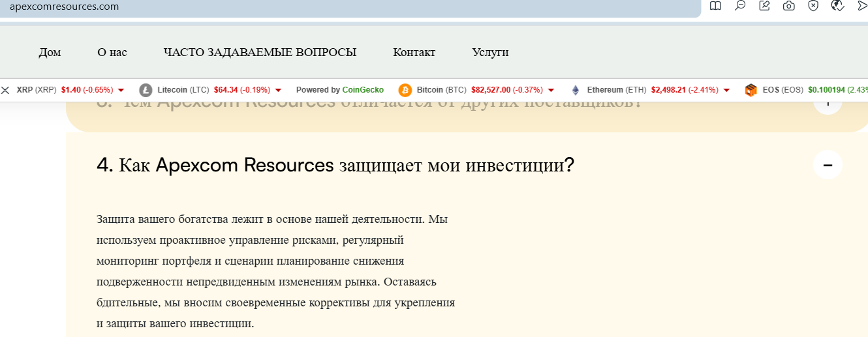This screenshot has width=868, height=337.
Task: Click the Bitcoin price $82,527.00
Action: (x=491, y=90)
